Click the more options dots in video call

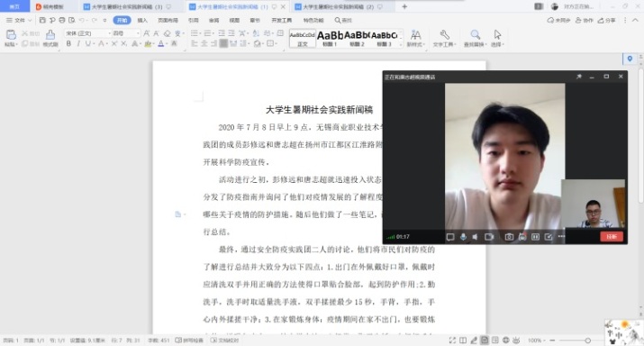tap(561, 236)
